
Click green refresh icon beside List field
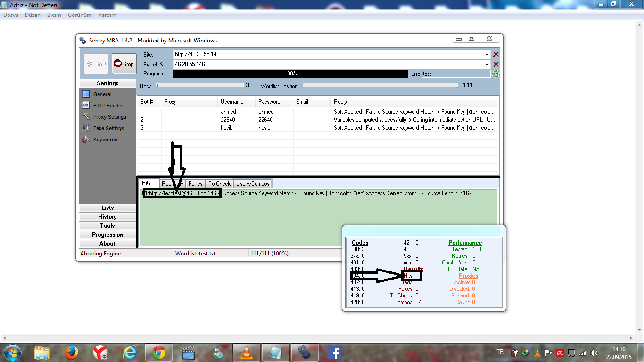coord(495,74)
